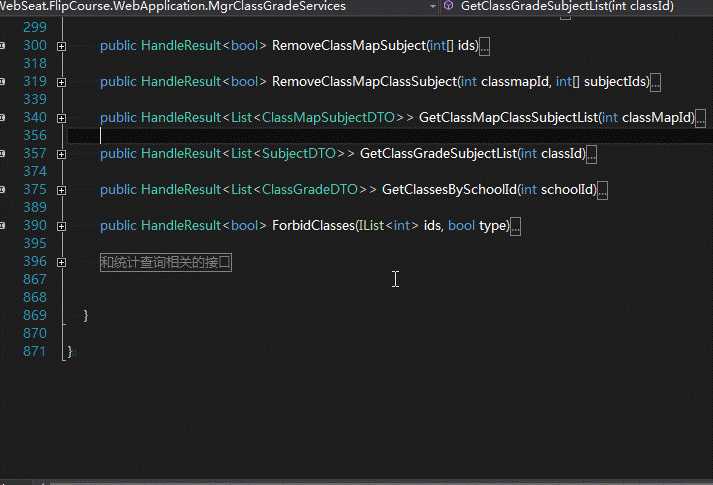Click the collapsed region label with Chinese text
713x485 pixels.
[166, 262]
